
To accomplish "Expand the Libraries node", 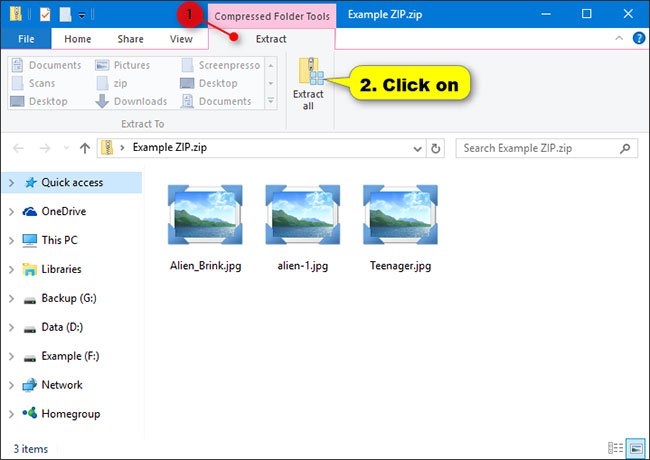I will [12, 269].
